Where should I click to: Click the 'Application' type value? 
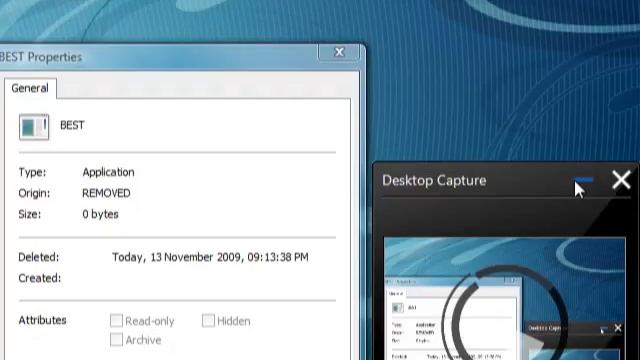click(x=108, y=172)
